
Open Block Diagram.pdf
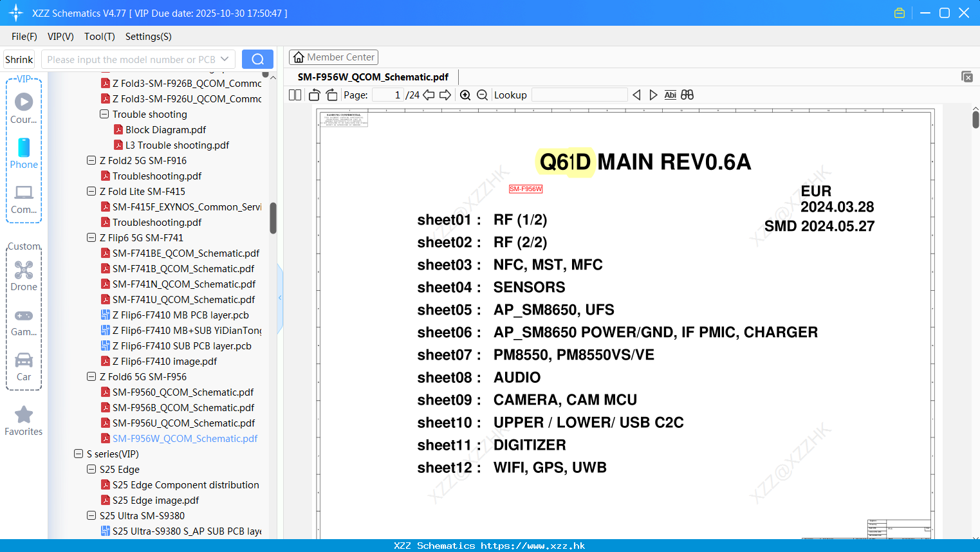[x=165, y=129]
